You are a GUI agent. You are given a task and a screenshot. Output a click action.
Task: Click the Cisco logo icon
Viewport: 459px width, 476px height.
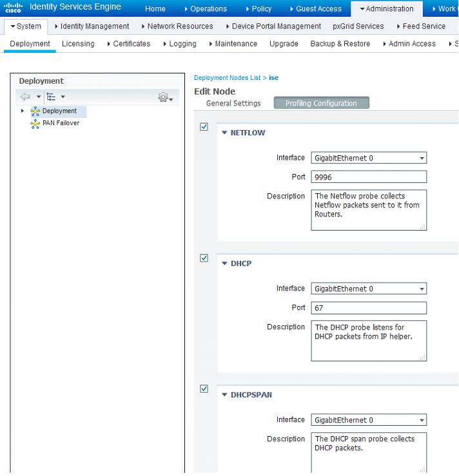pos(13,8)
